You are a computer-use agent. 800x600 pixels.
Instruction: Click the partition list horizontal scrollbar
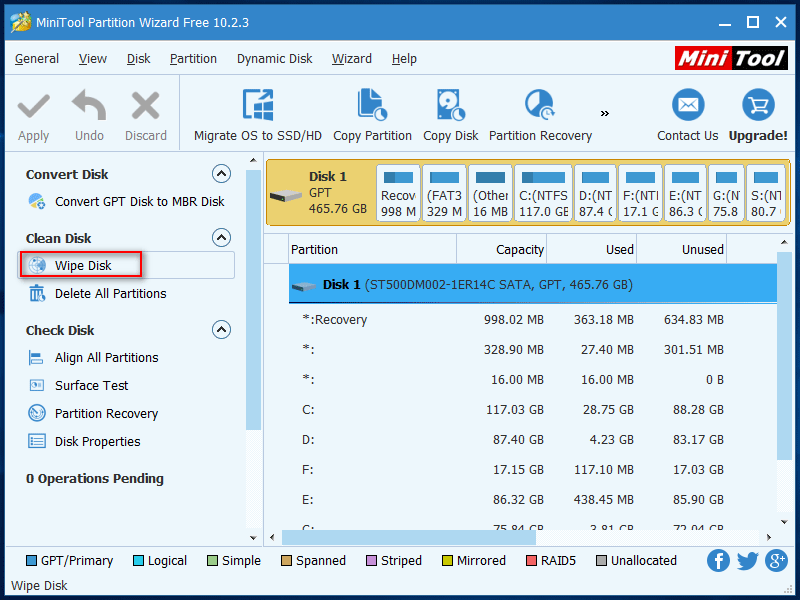(409, 537)
